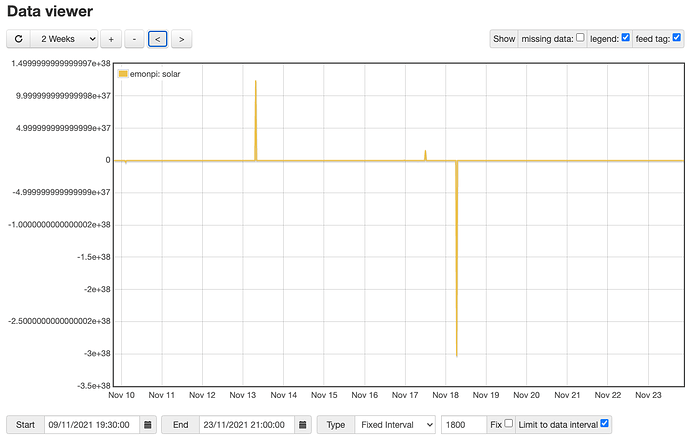The image size is (690, 439).
Task: Click the Start date input field
Action: coord(92,425)
